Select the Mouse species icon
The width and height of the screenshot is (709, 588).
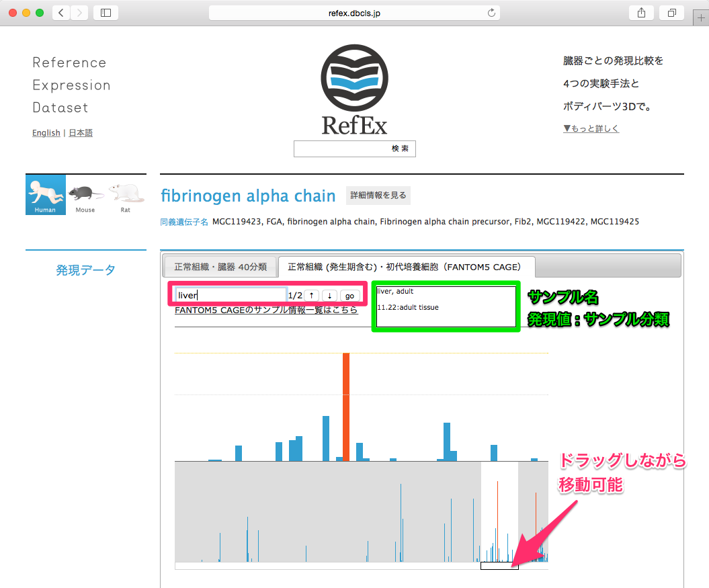85,198
